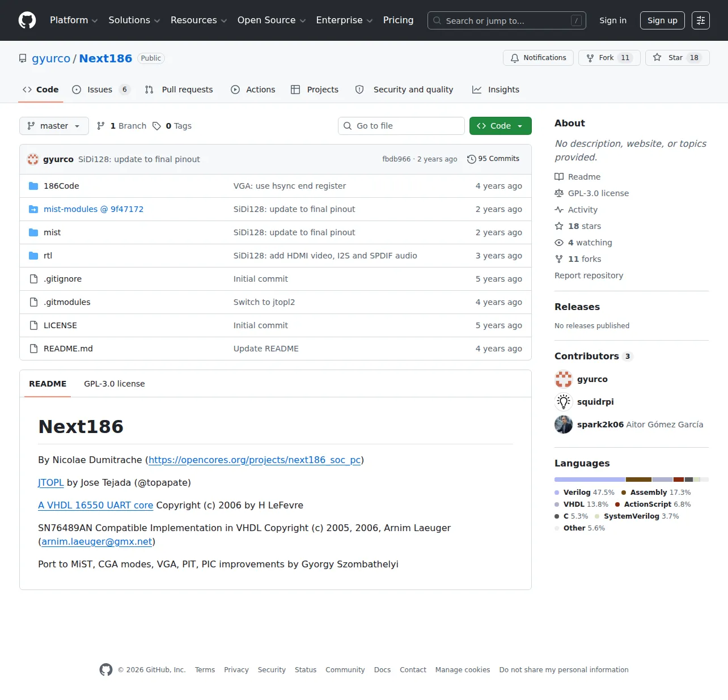Select the README tab
Image resolution: width=728 pixels, height=700 pixels.
pyautogui.click(x=48, y=384)
